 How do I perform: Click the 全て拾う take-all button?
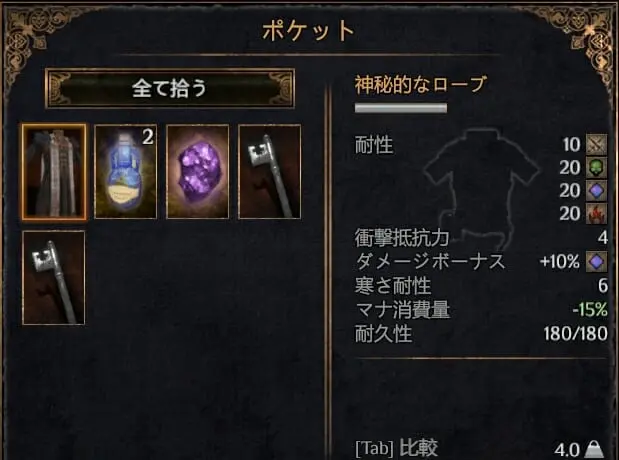(170, 88)
